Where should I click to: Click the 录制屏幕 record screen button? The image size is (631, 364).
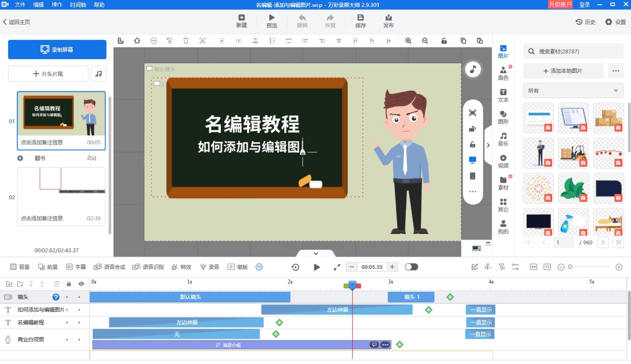point(57,49)
